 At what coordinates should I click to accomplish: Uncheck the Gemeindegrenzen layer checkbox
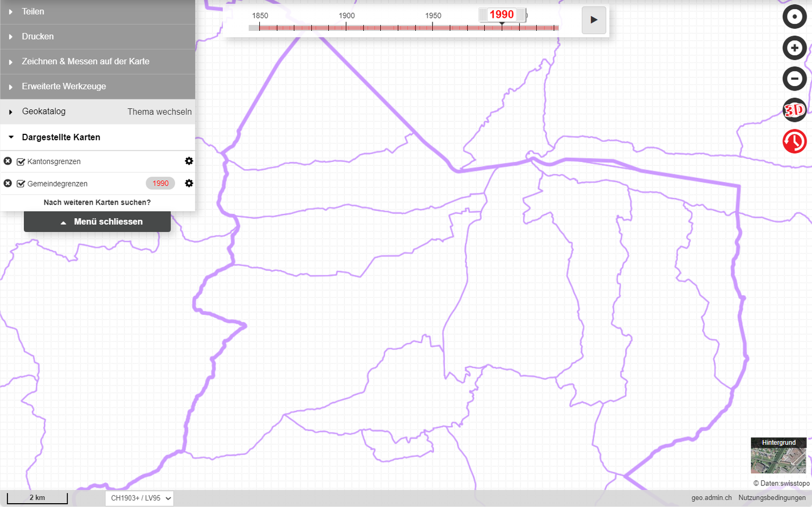(x=21, y=184)
